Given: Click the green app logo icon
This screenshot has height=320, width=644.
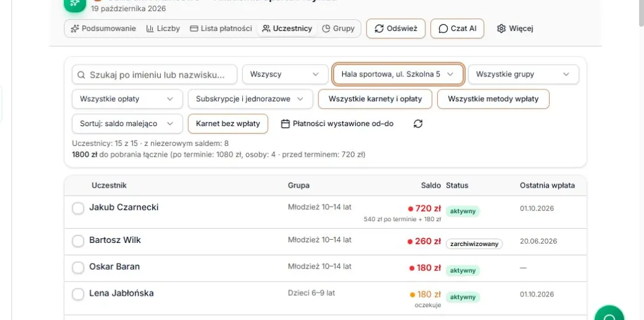Looking at the screenshot, I should (75, 4).
